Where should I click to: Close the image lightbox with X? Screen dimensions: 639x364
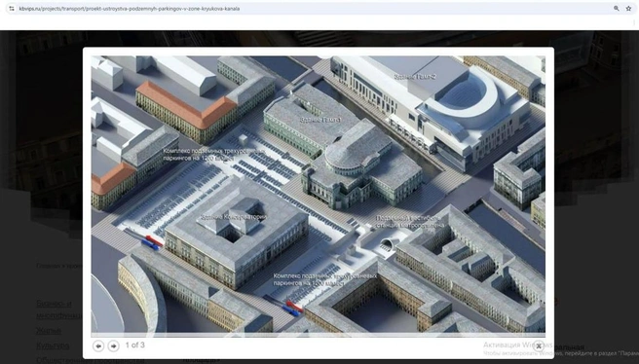click(539, 346)
